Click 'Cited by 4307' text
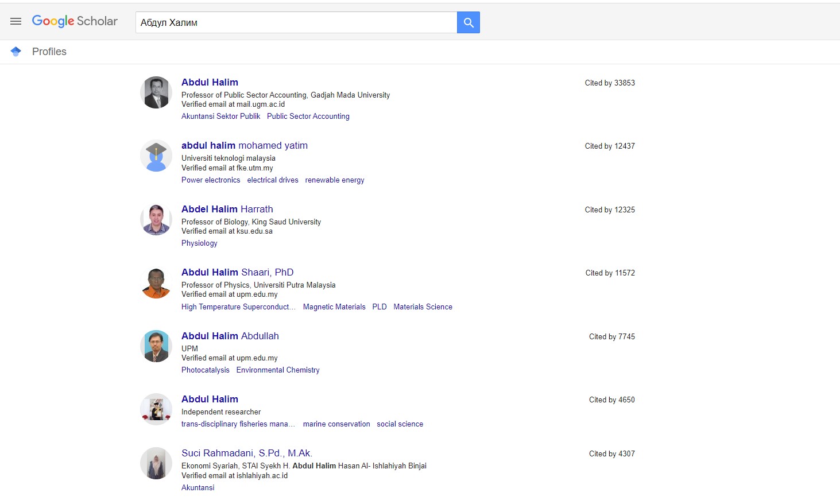Screen dimensions: 840x504 pos(612,453)
